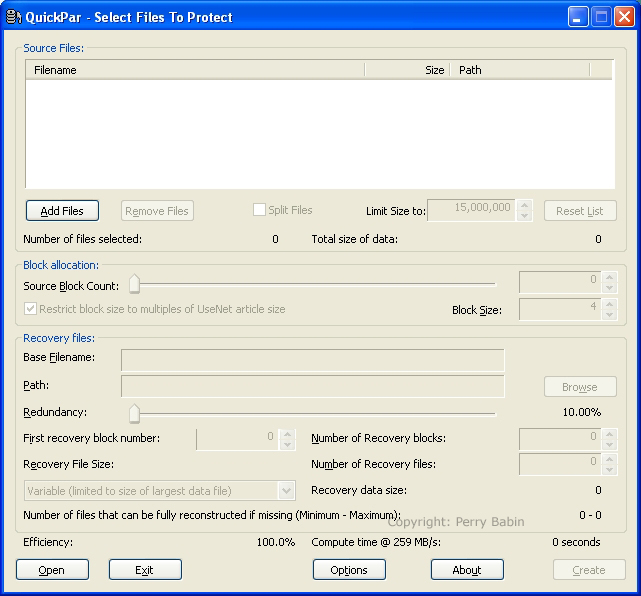641x596 pixels.
Task: Sort by Filename column header
Action: (x=195, y=70)
